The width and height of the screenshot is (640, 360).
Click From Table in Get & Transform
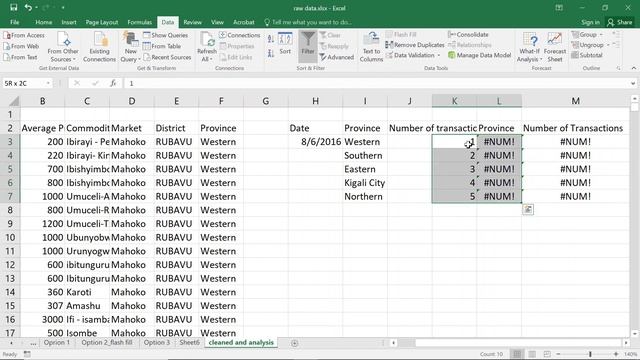pos(162,47)
